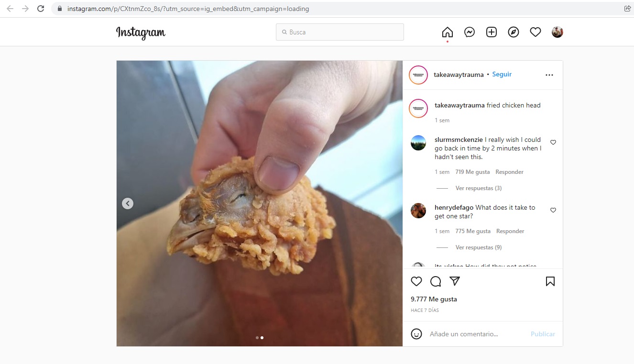The image size is (634, 364).
Task: Open Messenger direct messages icon
Action: [470, 32]
